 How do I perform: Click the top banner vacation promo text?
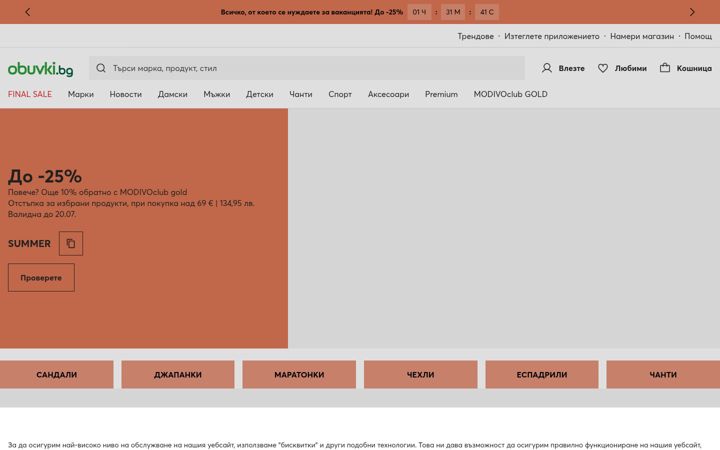pos(311,12)
